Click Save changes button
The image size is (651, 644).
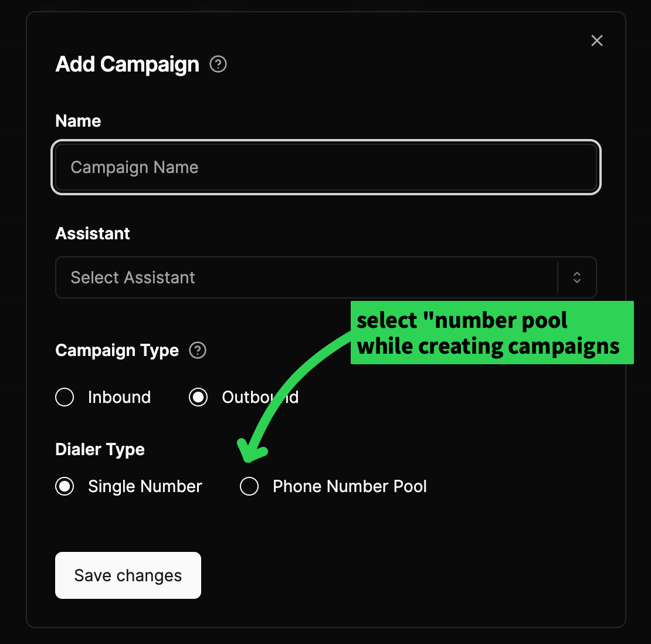click(x=128, y=575)
